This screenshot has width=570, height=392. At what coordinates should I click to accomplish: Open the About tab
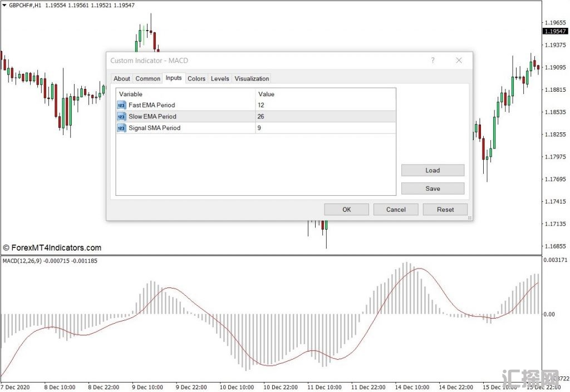[121, 78]
